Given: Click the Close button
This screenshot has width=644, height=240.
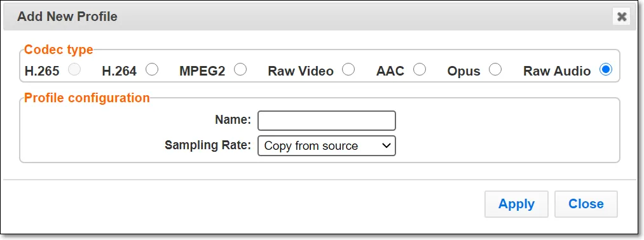Looking at the screenshot, I should [586, 204].
